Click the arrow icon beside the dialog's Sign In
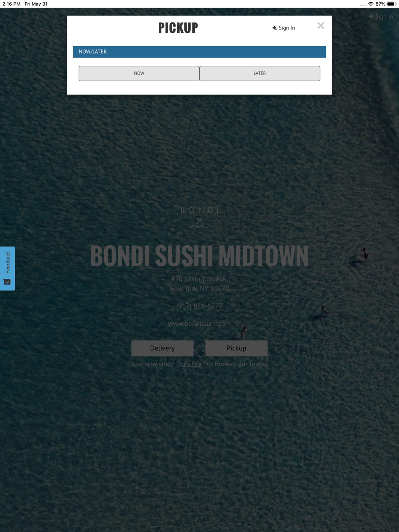Screen dimensions: 399x532 click(275, 28)
